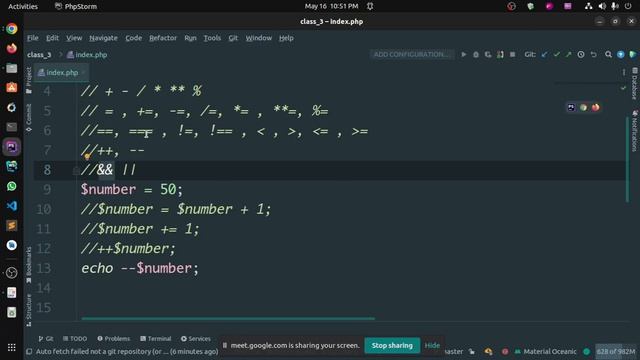Image resolution: width=640 pixels, height=360 pixels.
Task: Open the TODO tool window tab
Action: [x=75, y=339]
